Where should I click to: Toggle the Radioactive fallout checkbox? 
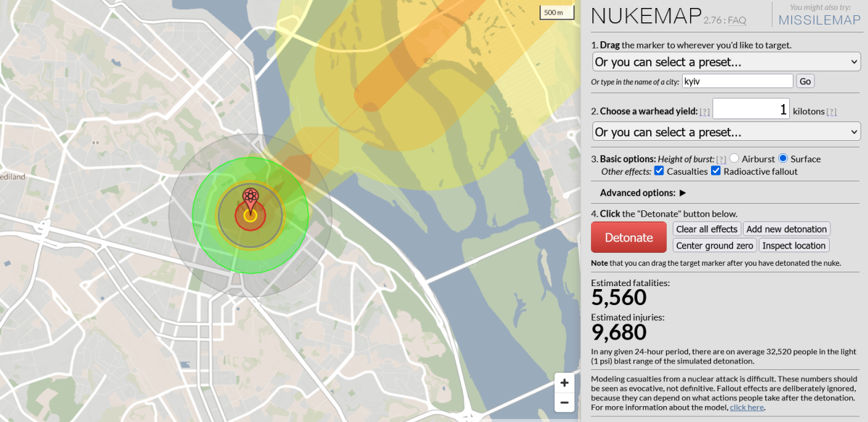click(x=715, y=171)
